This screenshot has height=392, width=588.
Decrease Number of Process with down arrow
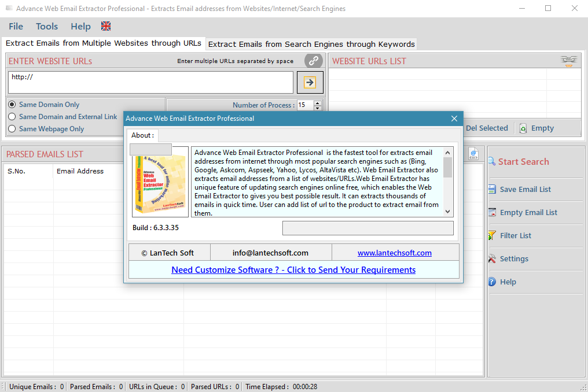tap(318, 108)
